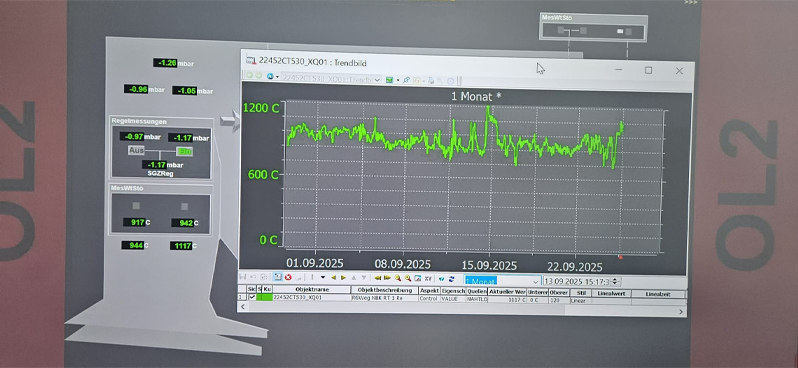Click the first magnifier zoom icon
The height and width of the screenshot is (368, 798).
397,278
